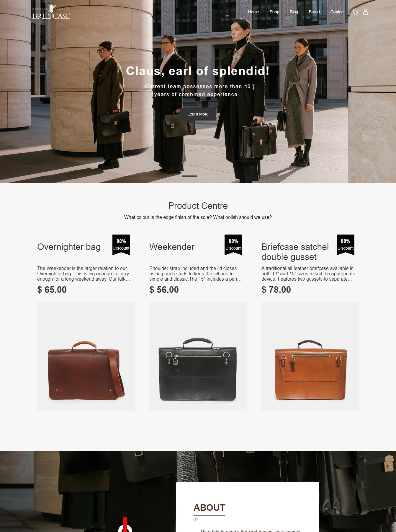
Task: Open Briefcase satchel double gusset title
Action: click(295, 252)
